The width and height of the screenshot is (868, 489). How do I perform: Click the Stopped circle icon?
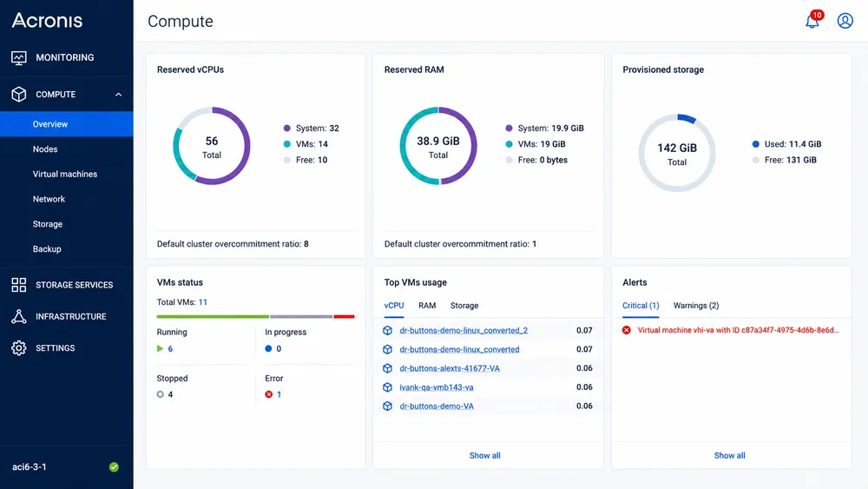point(160,394)
